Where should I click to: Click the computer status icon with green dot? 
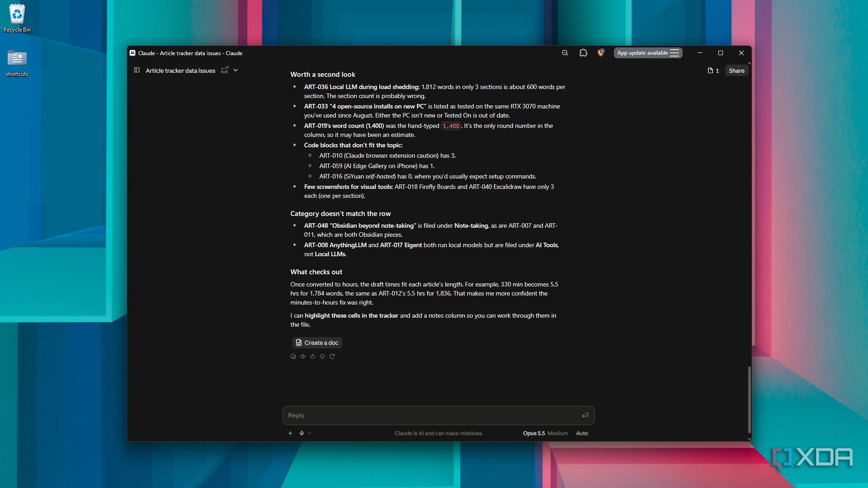point(224,70)
